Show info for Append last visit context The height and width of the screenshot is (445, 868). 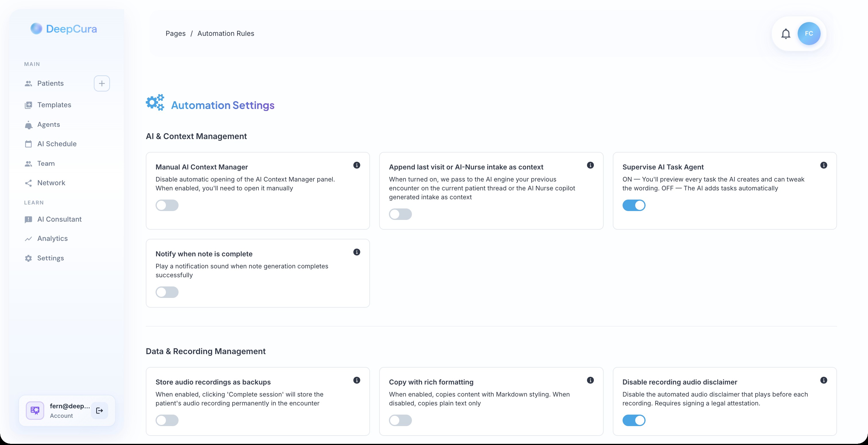tap(590, 165)
